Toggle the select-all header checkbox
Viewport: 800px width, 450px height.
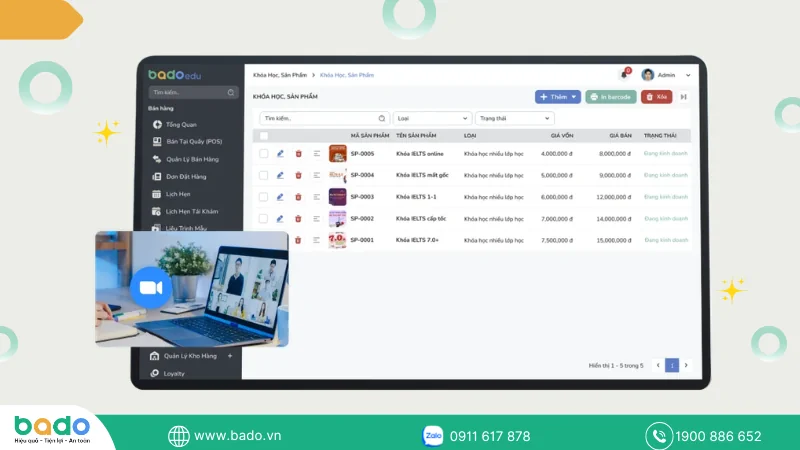pos(264,136)
